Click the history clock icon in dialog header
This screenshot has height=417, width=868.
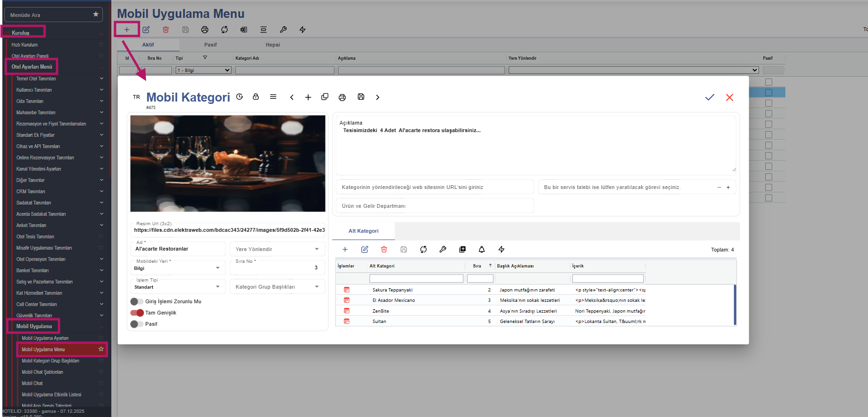click(x=240, y=97)
